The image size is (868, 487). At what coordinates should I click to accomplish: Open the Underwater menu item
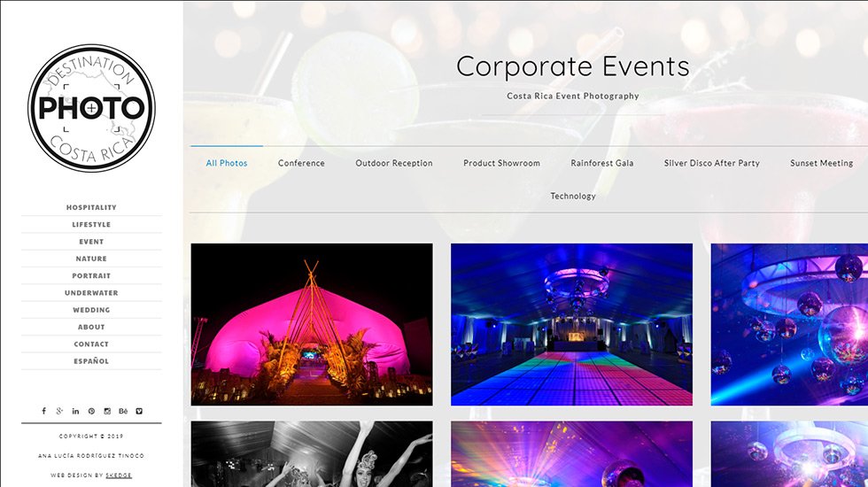pos(91,293)
